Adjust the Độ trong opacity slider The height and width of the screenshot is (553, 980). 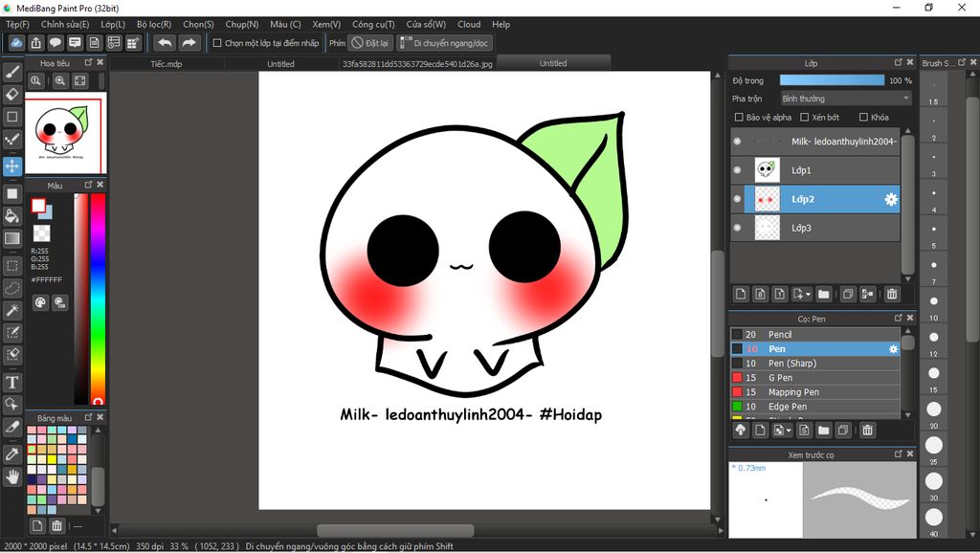(832, 80)
